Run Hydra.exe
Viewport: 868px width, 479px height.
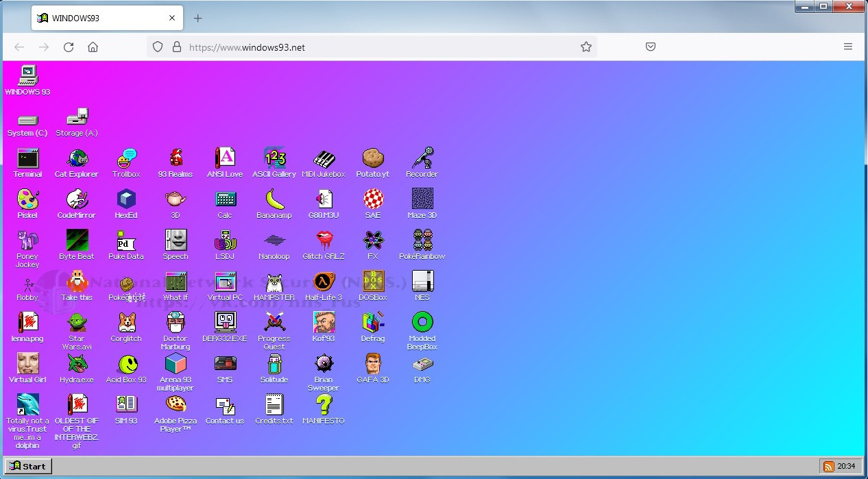pos(77,364)
